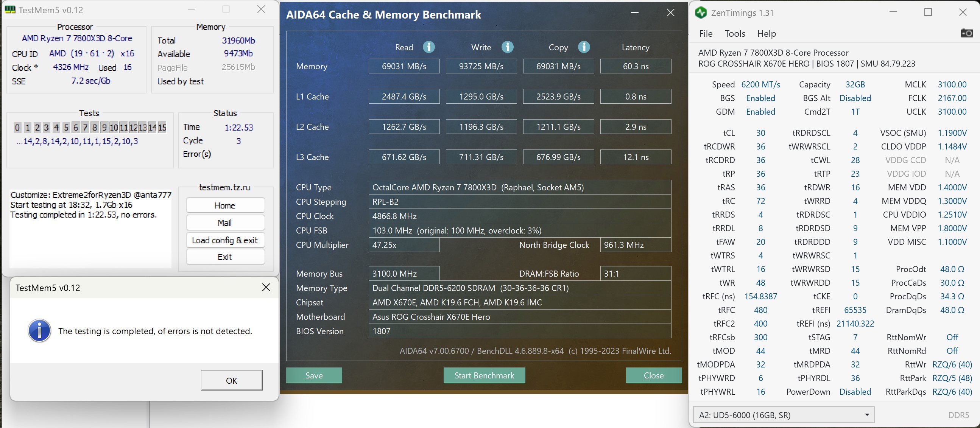Click the TestMem5 memory chip title icon

point(10,10)
